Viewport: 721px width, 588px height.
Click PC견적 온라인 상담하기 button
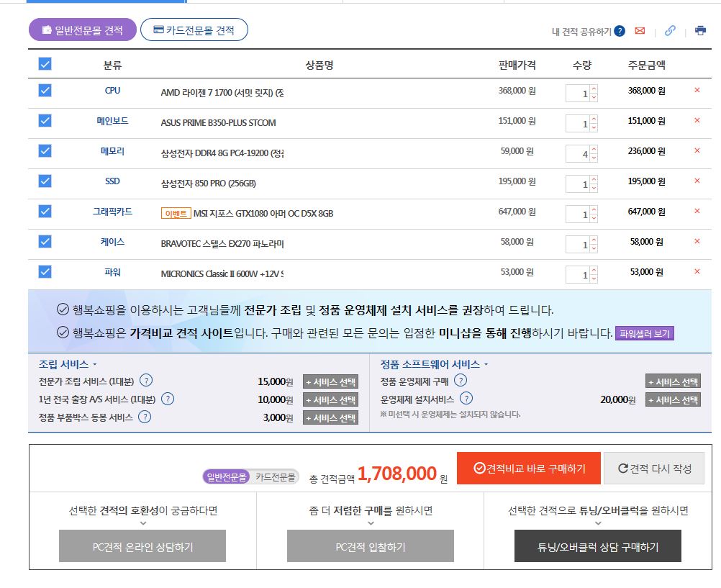pos(142,546)
